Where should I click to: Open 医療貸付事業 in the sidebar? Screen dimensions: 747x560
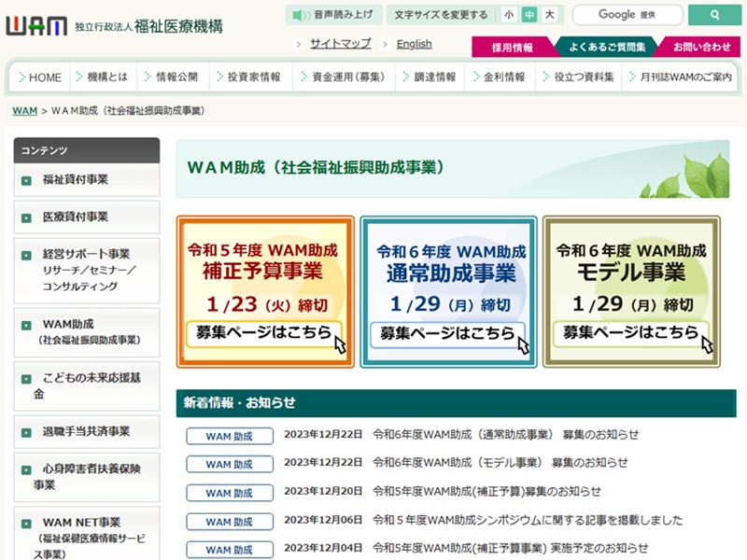coord(87,217)
